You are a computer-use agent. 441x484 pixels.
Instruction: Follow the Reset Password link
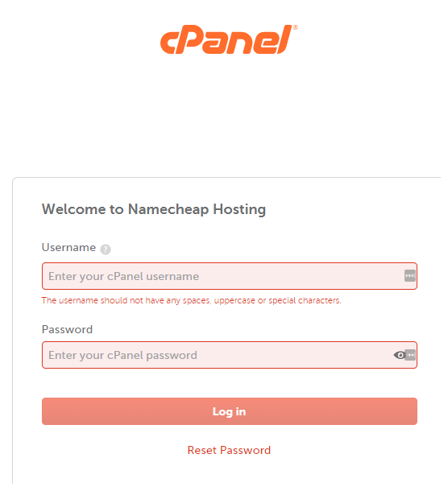tap(229, 450)
